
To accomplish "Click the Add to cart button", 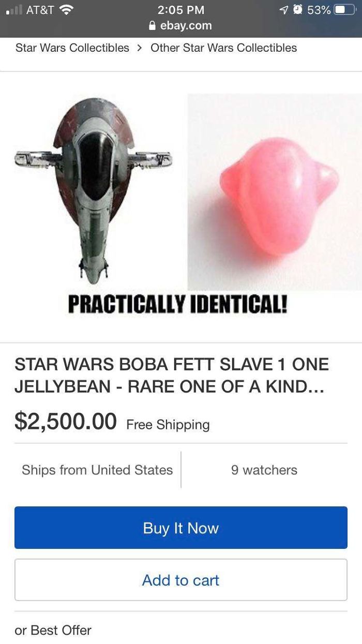I will tap(181, 580).
